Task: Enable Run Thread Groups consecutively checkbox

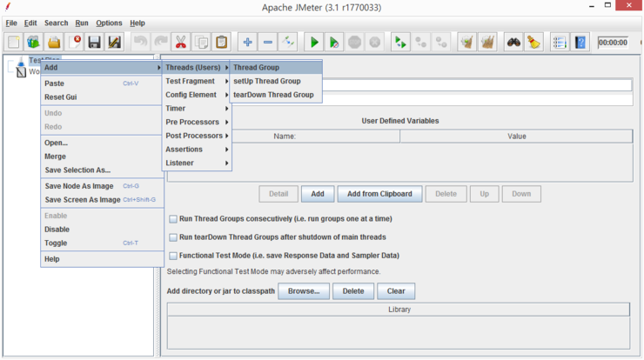Action: pos(173,219)
